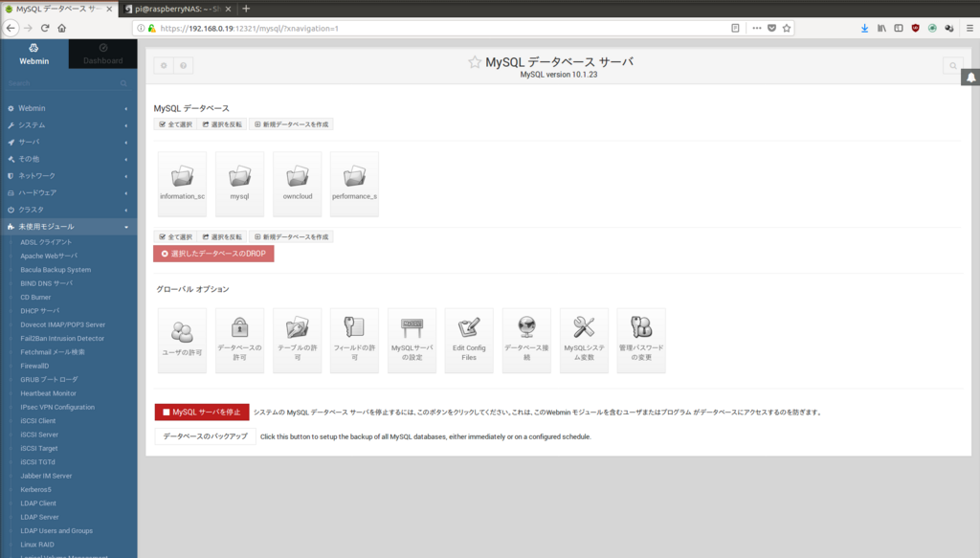This screenshot has width=980, height=558.
Task: Open フィールドの許可 field permissions
Action: (x=354, y=340)
